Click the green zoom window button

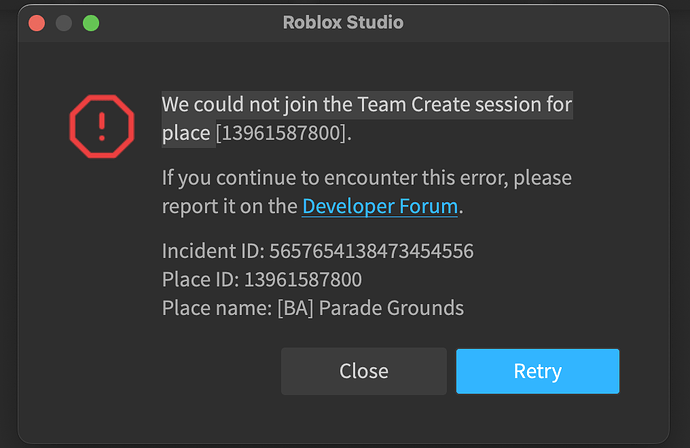pos(91,23)
